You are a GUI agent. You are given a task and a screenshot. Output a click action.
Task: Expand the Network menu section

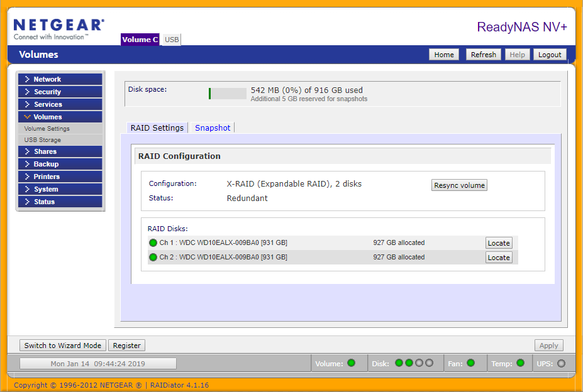(60, 79)
